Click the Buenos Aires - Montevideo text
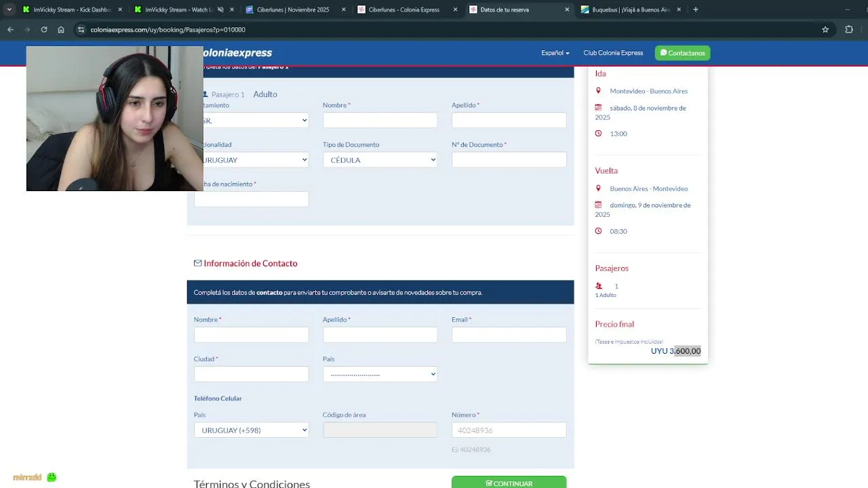 point(648,188)
